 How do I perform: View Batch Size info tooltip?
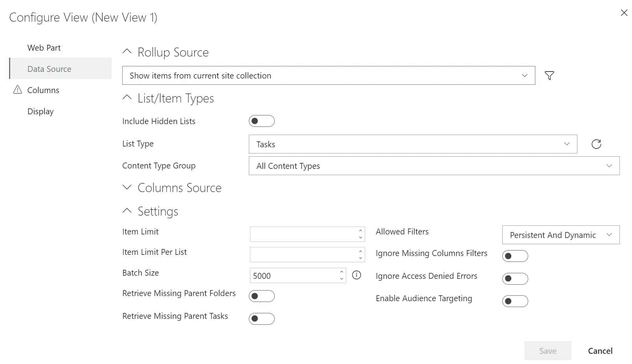pyautogui.click(x=356, y=275)
